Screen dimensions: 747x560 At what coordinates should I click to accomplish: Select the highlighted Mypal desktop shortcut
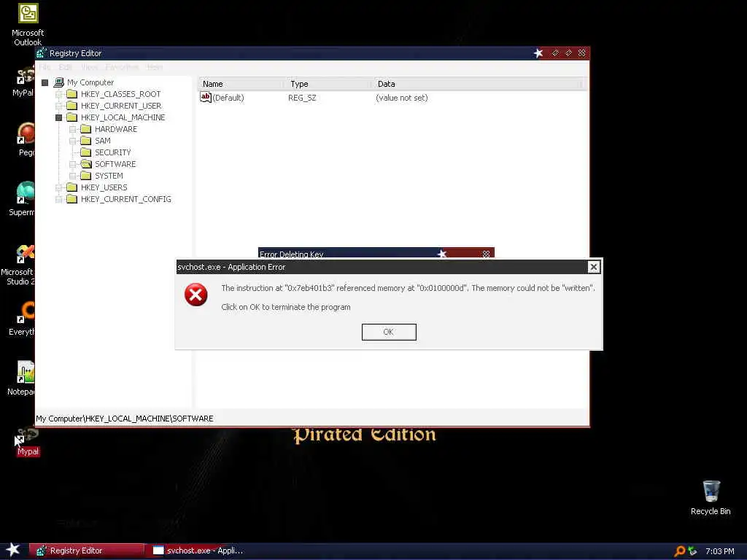coord(28,442)
